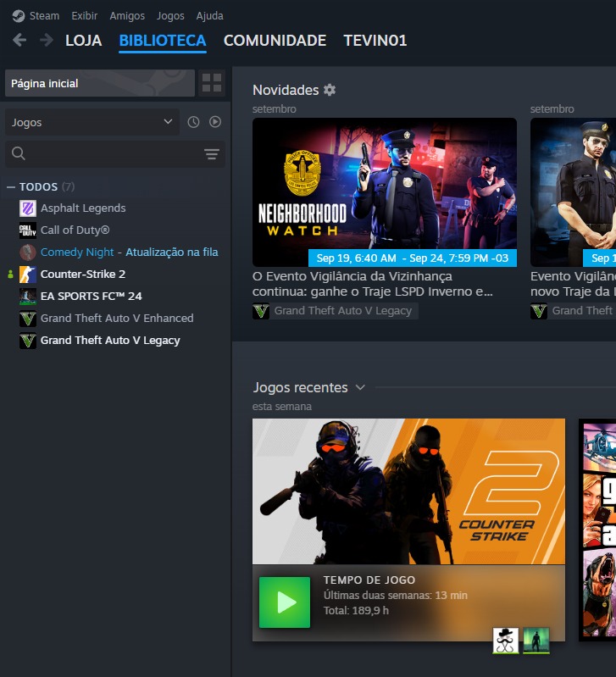Click the Página inicial button
The width and height of the screenshot is (616, 677).
100,83
